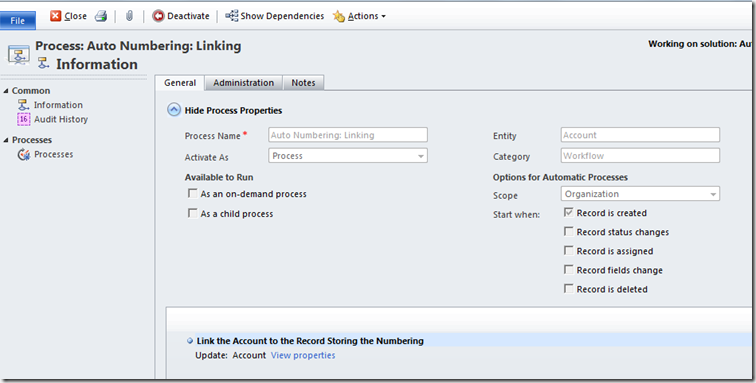The width and height of the screenshot is (756, 383).
Task: Click the Process Name field
Action: pyautogui.click(x=348, y=135)
